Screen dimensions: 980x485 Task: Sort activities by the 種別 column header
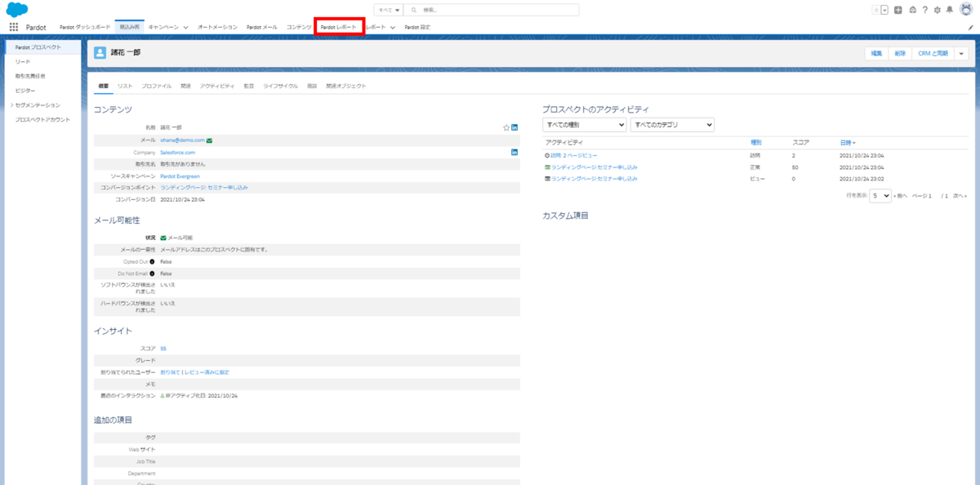pos(755,142)
